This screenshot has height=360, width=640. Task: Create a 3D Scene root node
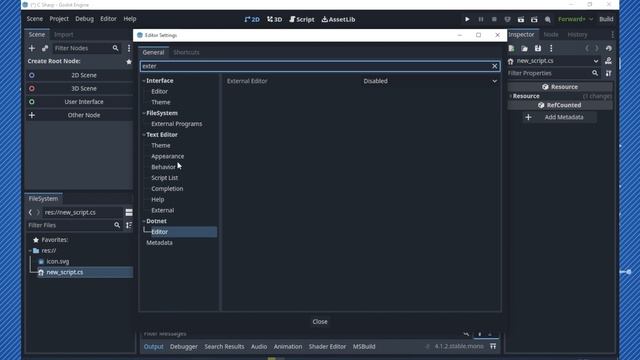(x=79, y=89)
